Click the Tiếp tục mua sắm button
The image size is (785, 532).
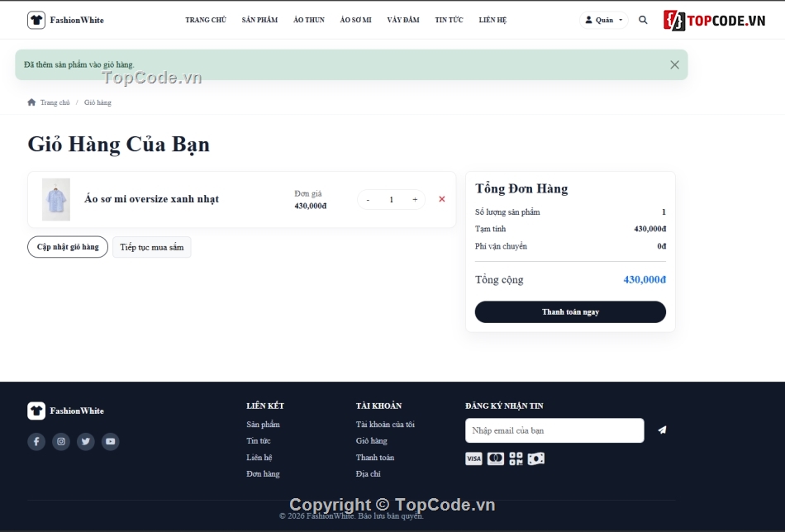[x=152, y=247]
